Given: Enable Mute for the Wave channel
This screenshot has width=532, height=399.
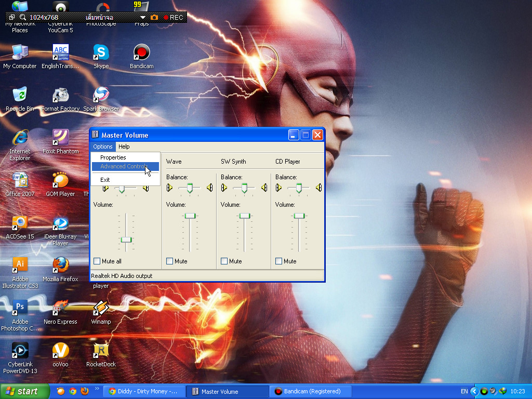Looking at the screenshot, I should [x=170, y=261].
